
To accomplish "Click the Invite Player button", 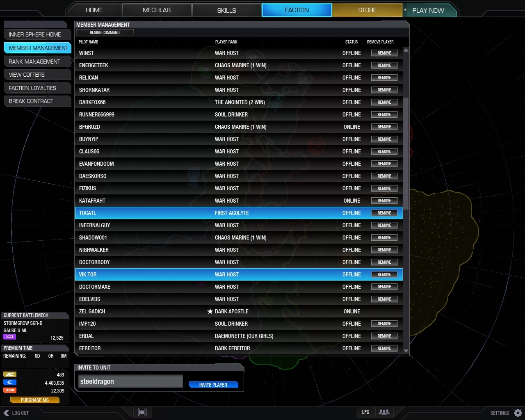I will (213, 385).
